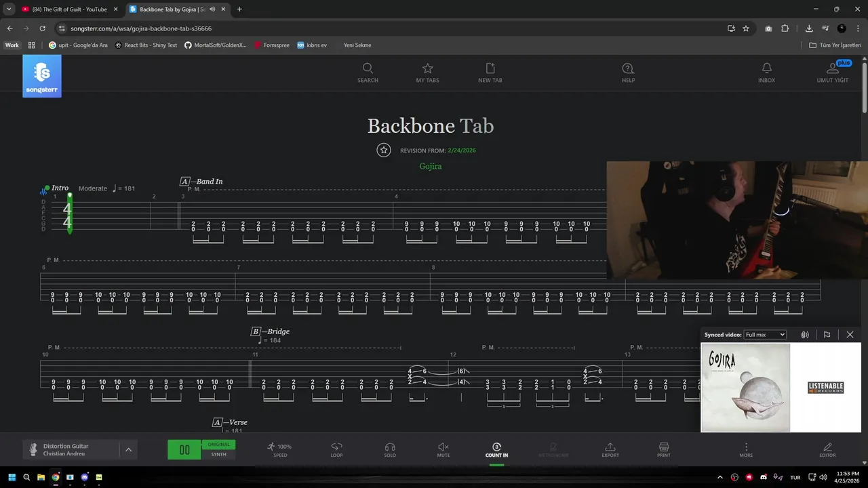
Task: Click the Intro section marker
Action: (x=60, y=188)
